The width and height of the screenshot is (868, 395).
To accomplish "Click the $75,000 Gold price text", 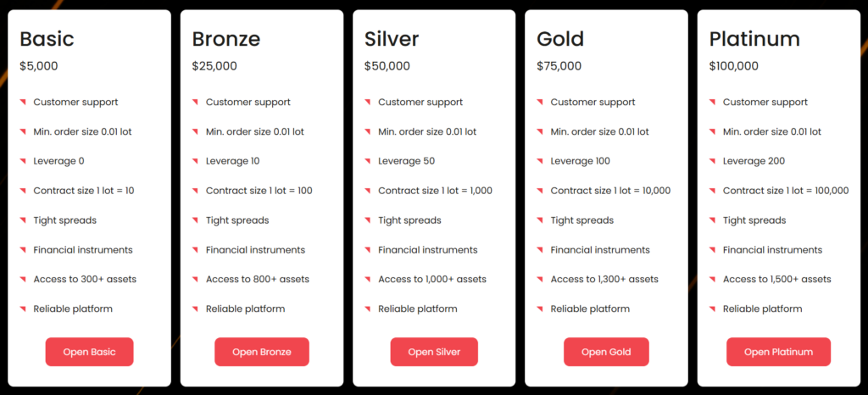I will (x=559, y=66).
